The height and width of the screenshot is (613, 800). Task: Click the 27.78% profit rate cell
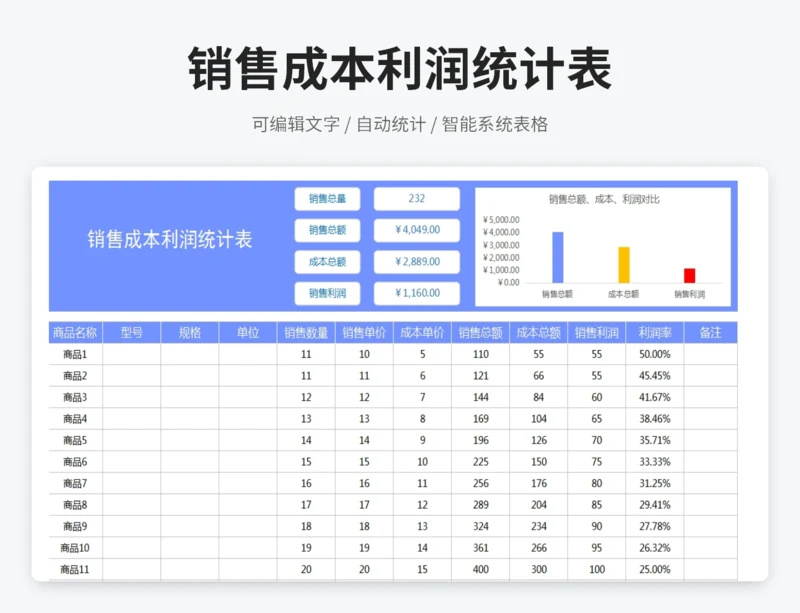pos(655,526)
